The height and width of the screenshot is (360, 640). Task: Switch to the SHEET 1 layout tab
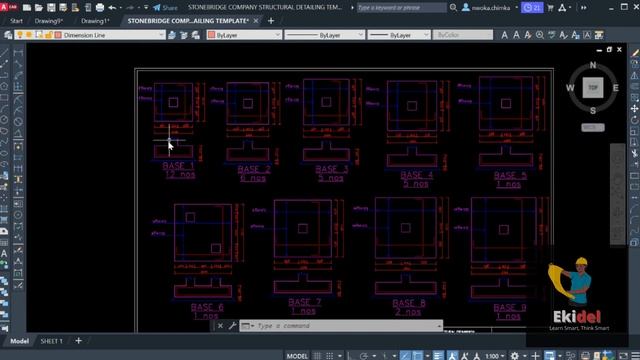click(51, 341)
